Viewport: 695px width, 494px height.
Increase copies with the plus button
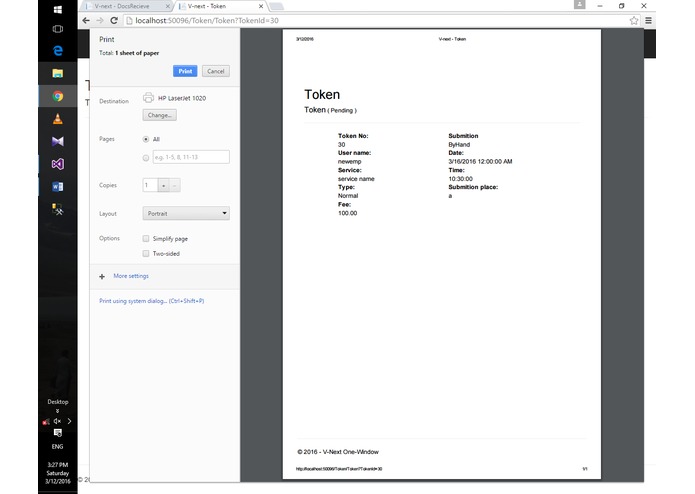[x=164, y=185]
